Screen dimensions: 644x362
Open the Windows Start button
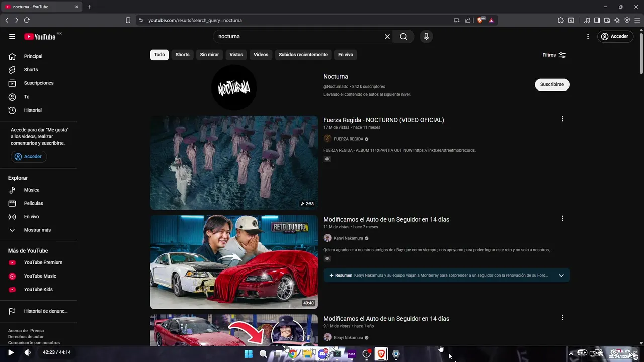tap(249, 354)
